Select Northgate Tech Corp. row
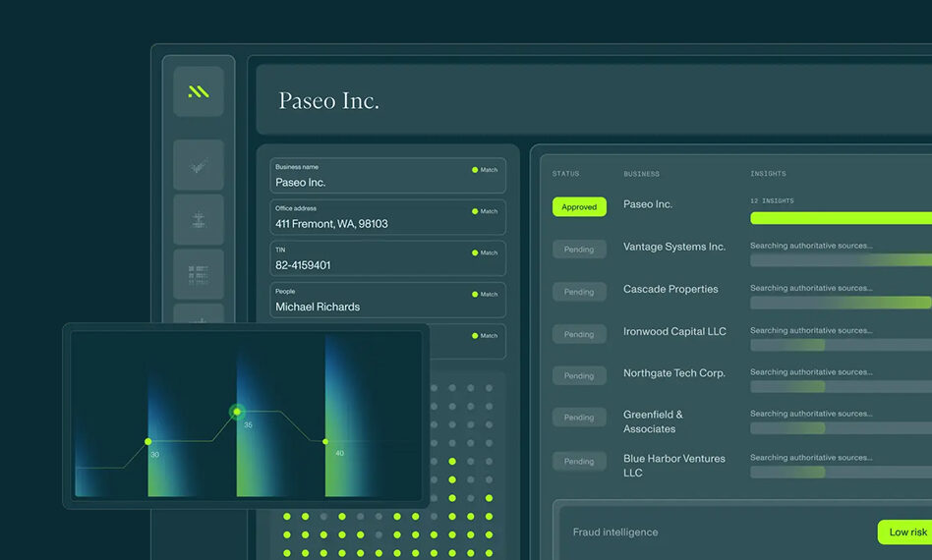The height and width of the screenshot is (560, 932). (674, 373)
